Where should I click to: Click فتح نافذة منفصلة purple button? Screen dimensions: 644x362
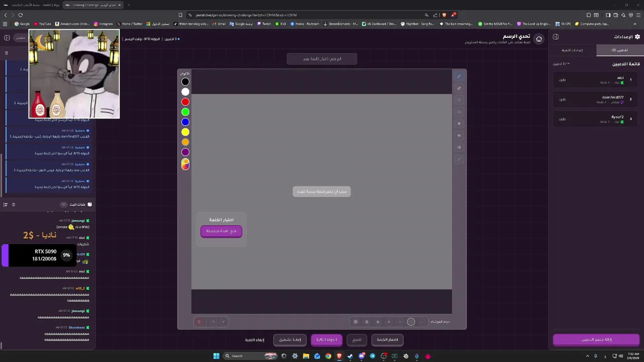coord(221,231)
